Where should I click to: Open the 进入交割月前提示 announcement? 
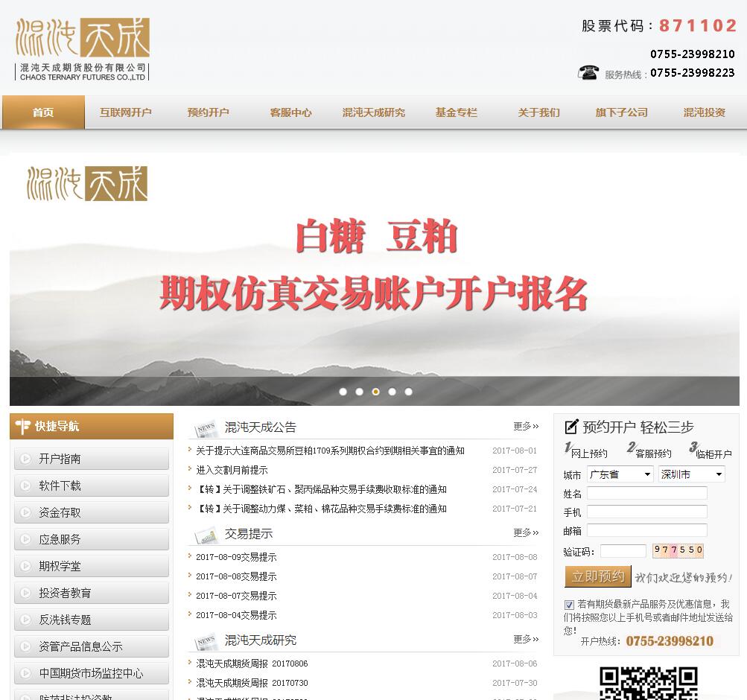click(232, 470)
